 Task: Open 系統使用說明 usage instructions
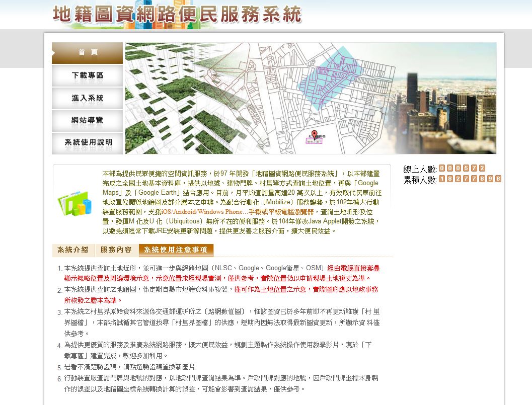87,143
